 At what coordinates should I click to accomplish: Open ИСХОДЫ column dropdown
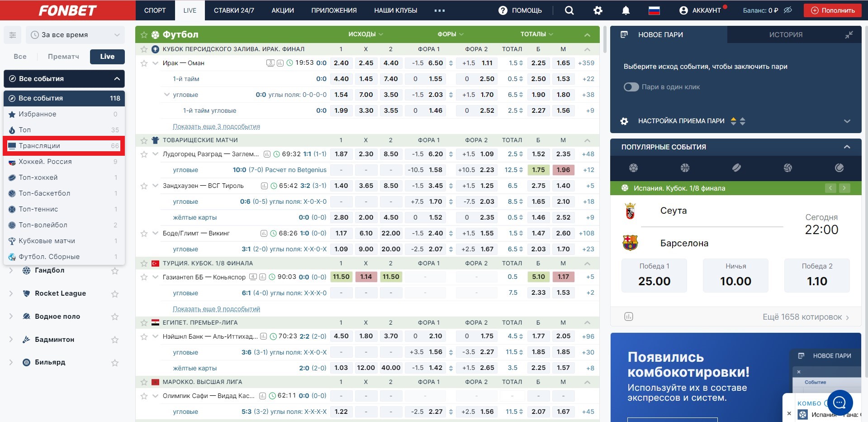tap(365, 34)
